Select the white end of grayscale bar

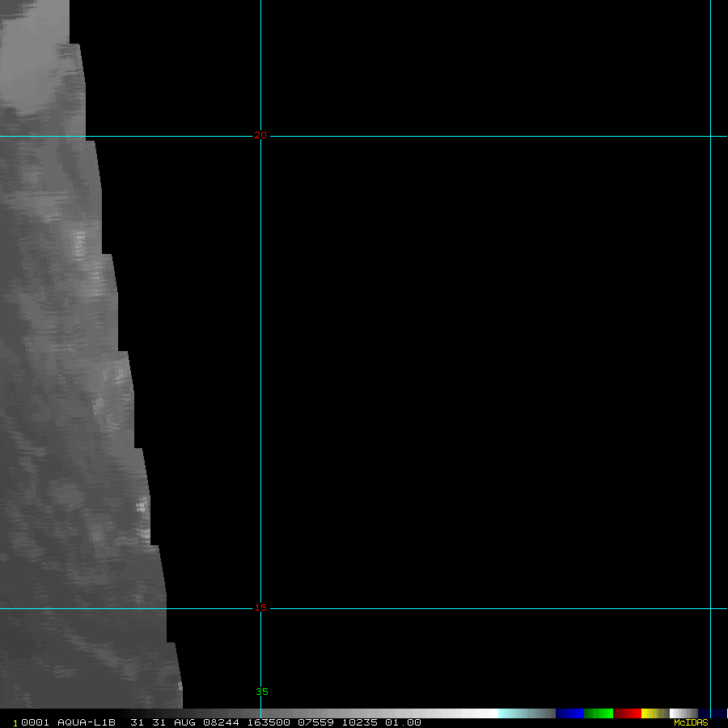(485, 713)
